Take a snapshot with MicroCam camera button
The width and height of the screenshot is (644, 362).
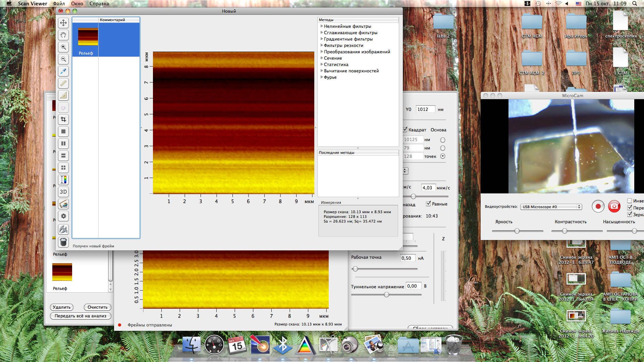click(x=614, y=206)
